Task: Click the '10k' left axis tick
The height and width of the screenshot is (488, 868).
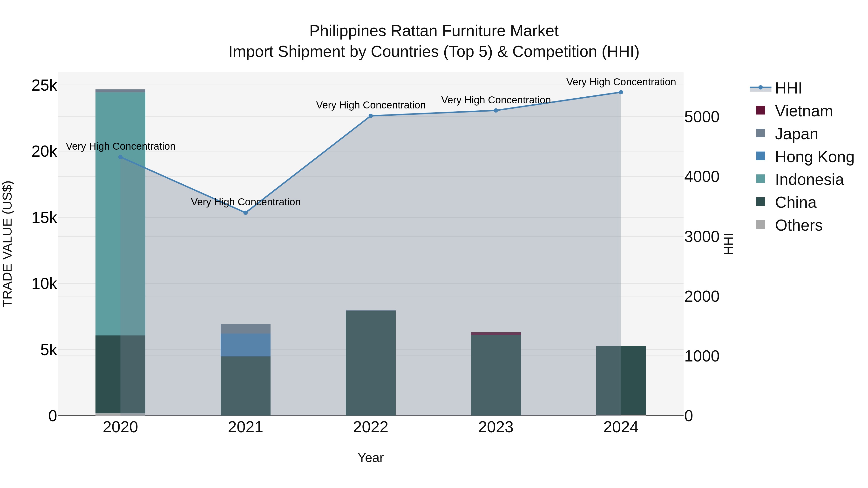Action: click(44, 284)
